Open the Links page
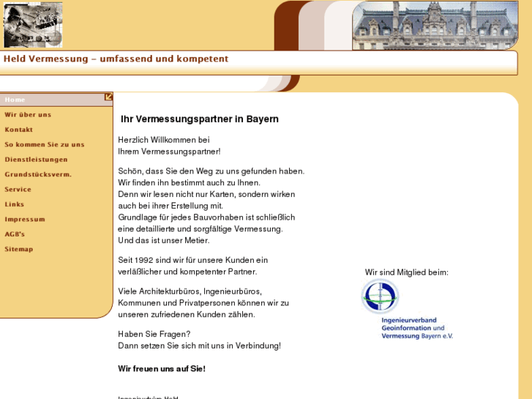 click(x=14, y=204)
